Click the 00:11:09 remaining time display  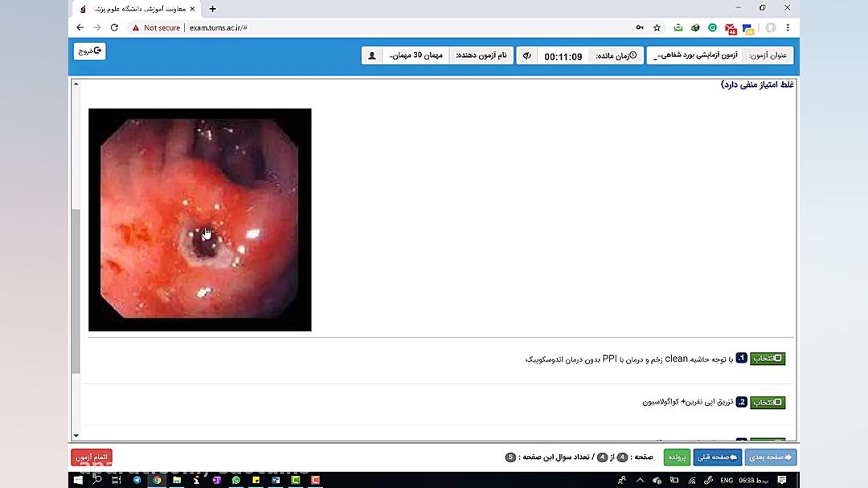coord(563,56)
